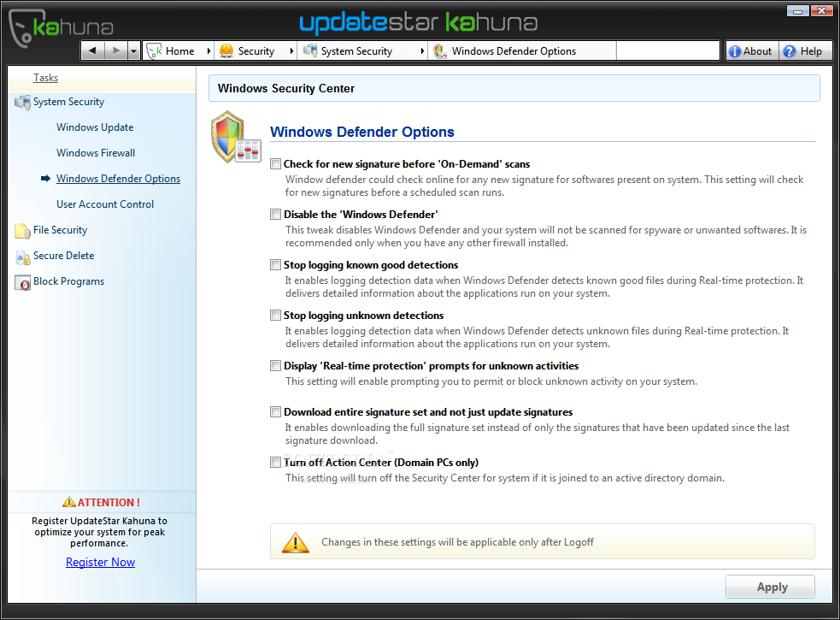Close the Kahuna window
The height and width of the screenshot is (620, 840).
point(821,10)
